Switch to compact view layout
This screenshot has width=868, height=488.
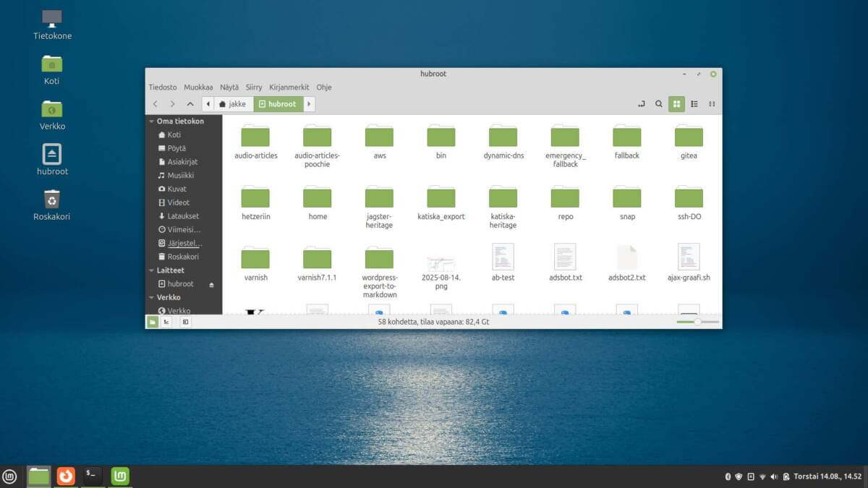pyautogui.click(x=711, y=103)
